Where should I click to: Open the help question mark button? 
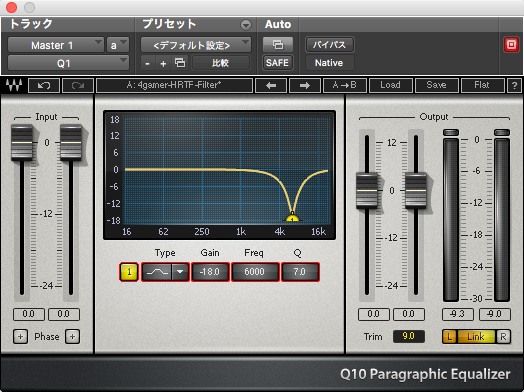[x=514, y=86]
